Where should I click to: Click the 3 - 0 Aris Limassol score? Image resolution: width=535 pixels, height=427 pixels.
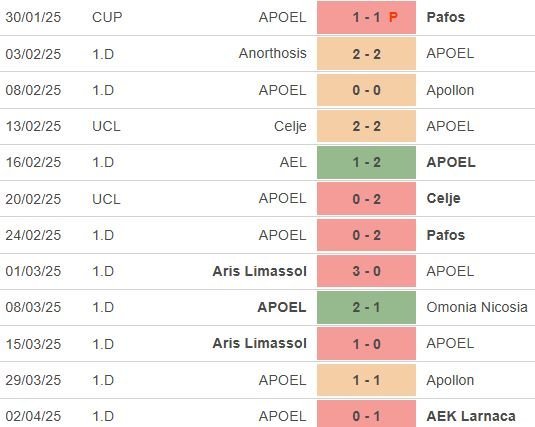[x=366, y=271]
